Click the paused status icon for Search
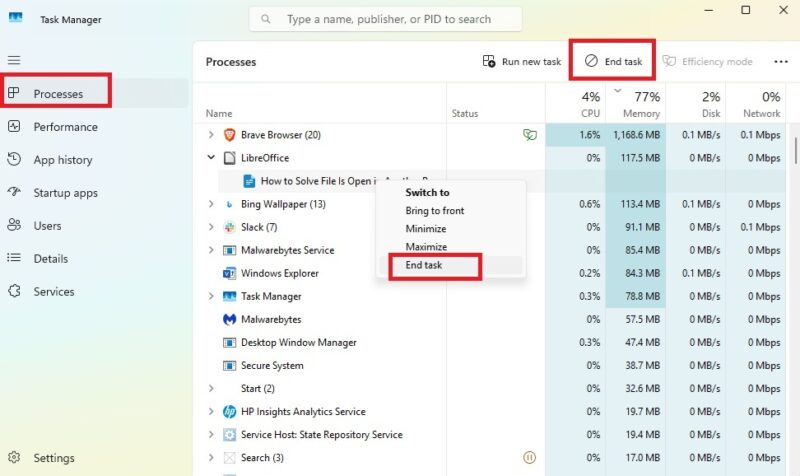The width and height of the screenshot is (800, 476). pyautogui.click(x=530, y=458)
